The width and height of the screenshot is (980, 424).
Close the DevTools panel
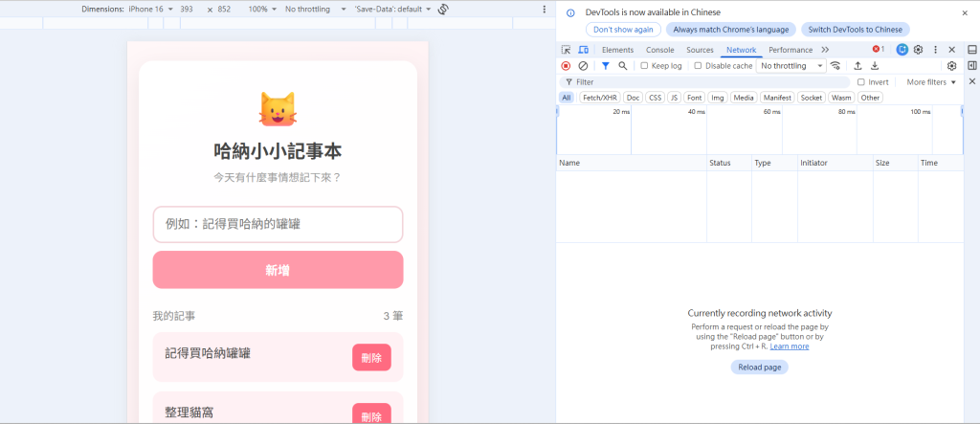[952, 50]
